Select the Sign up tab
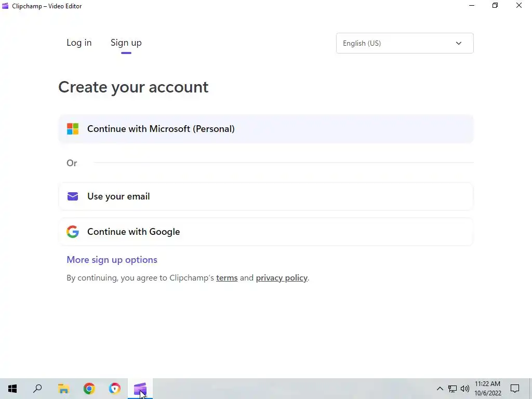 (x=126, y=43)
